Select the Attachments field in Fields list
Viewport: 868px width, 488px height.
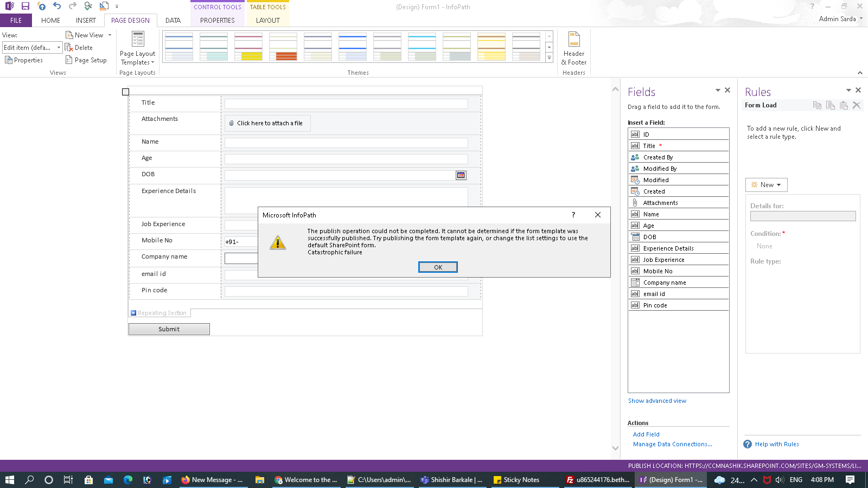[x=678, y=202]
